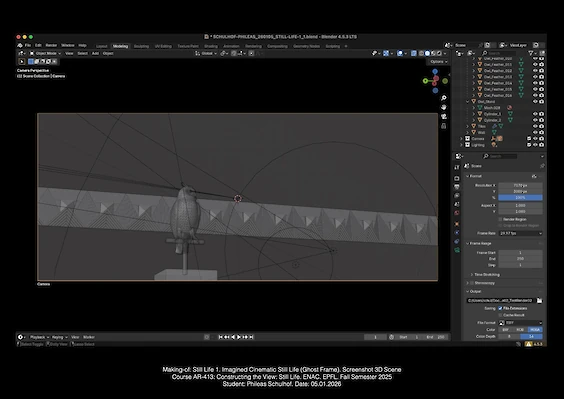Screen dimensions: 564x399
Task: Add a new workspace with plus button
Action: pos(346,46)
